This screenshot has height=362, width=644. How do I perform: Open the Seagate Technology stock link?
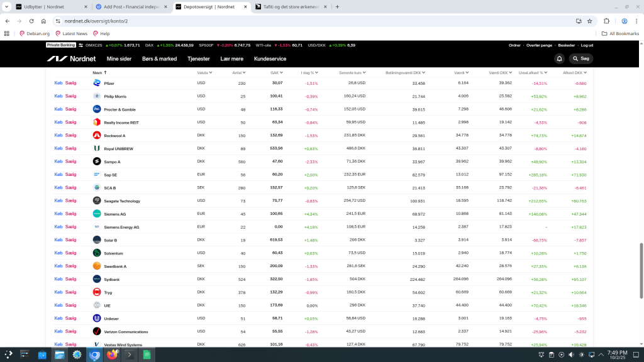point(122,201)
